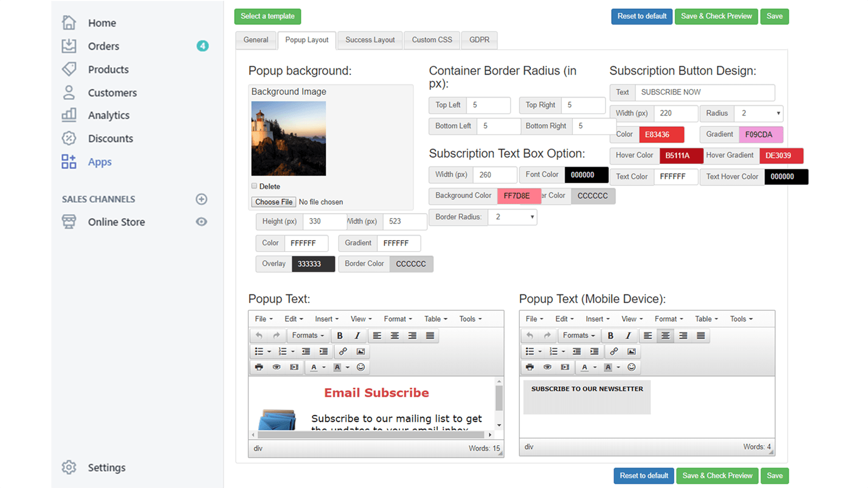Click the undo arrow in Popup Text editor
Viewport: 868px width, 488px height.
point(259,335)
